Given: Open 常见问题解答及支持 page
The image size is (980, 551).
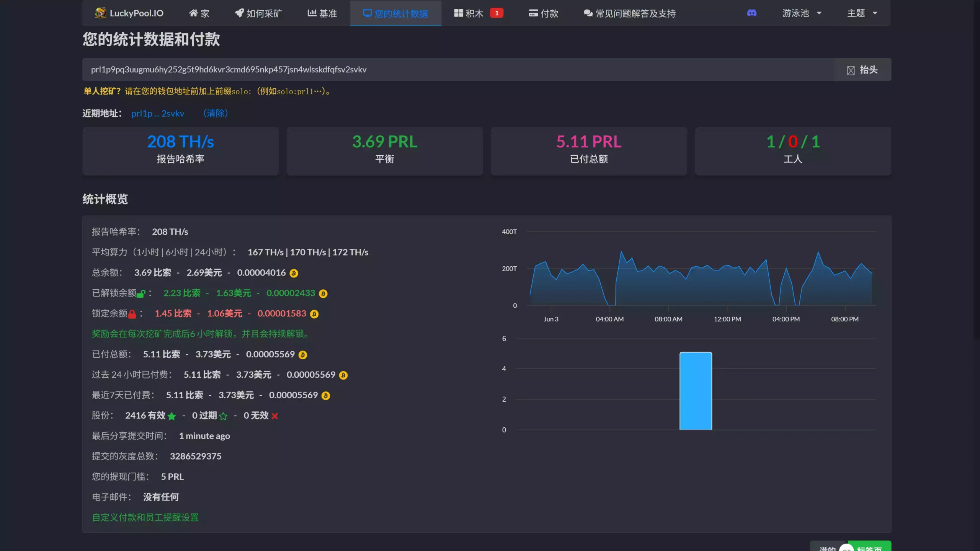Looking at the screenshot, I should [630, 13].
